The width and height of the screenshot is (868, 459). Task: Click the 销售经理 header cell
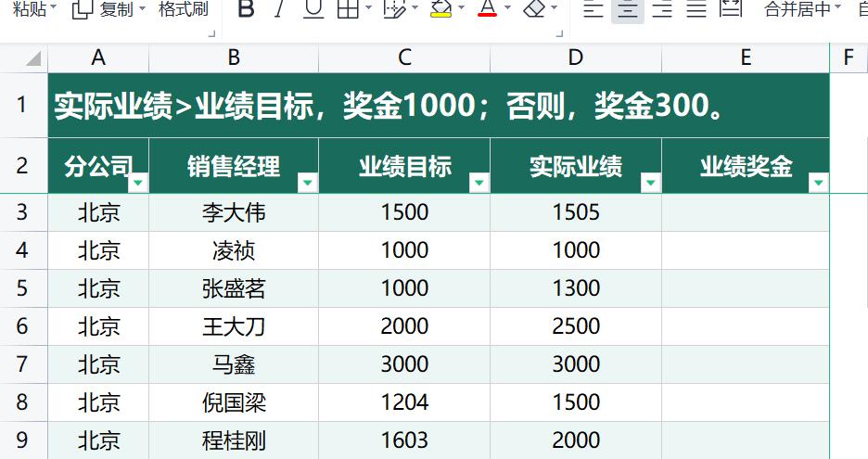234,166
